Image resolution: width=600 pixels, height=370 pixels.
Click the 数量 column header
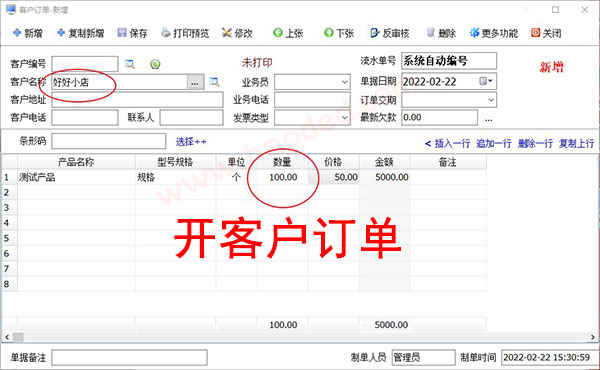coord(282,162)
